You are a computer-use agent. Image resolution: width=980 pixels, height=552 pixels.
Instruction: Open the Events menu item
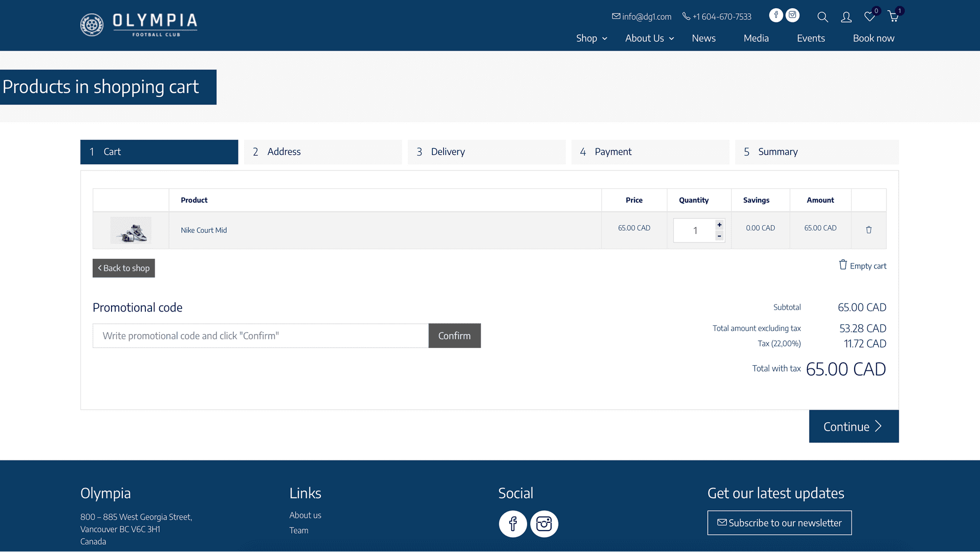tap(811, 38)
